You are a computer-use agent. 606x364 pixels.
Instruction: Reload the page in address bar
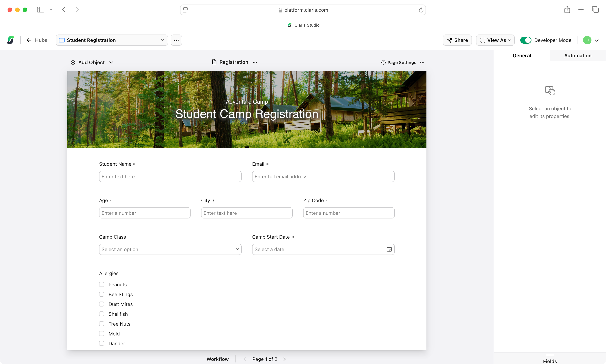(x=421, y=10)
